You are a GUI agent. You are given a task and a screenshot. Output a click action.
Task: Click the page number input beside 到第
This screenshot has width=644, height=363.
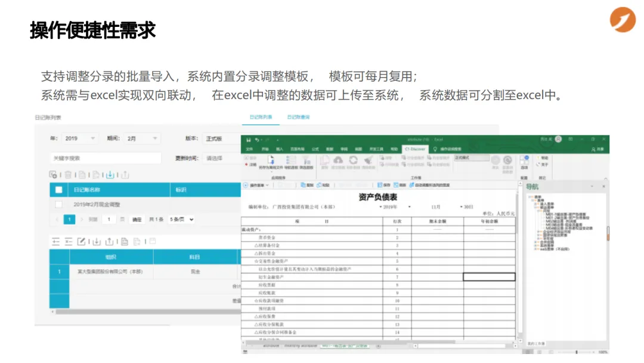coord(109,220)
